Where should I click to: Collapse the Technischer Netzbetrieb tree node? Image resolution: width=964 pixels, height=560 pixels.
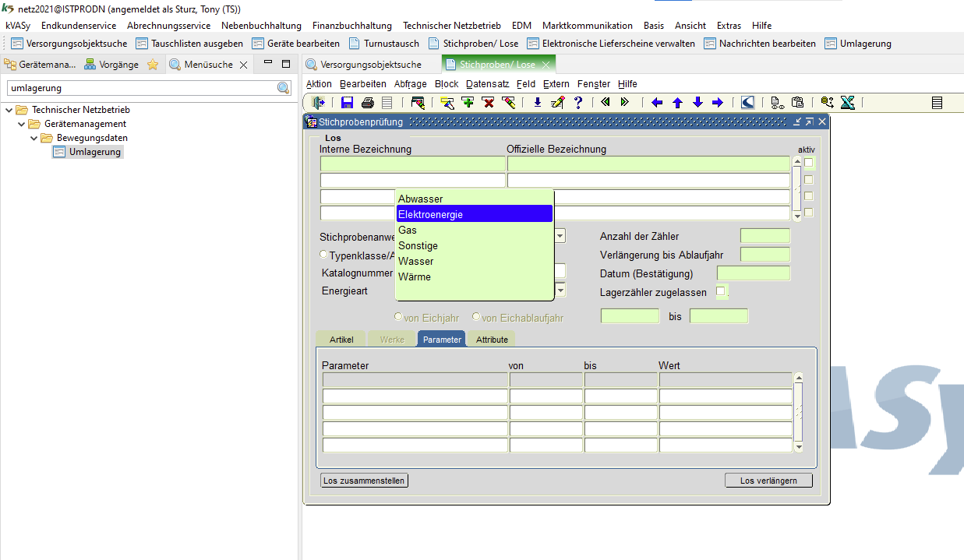pos(9,110)
